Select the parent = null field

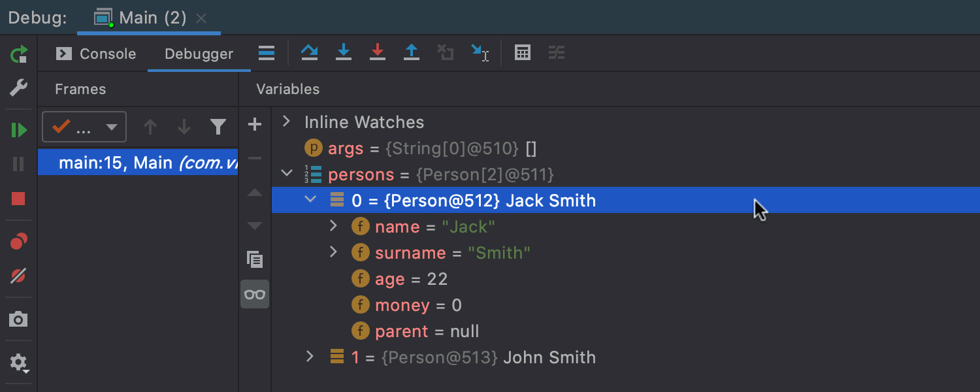625,331
